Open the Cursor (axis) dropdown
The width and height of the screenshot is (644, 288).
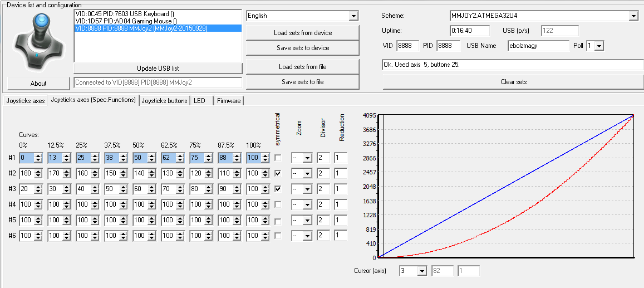pos(422,271)
